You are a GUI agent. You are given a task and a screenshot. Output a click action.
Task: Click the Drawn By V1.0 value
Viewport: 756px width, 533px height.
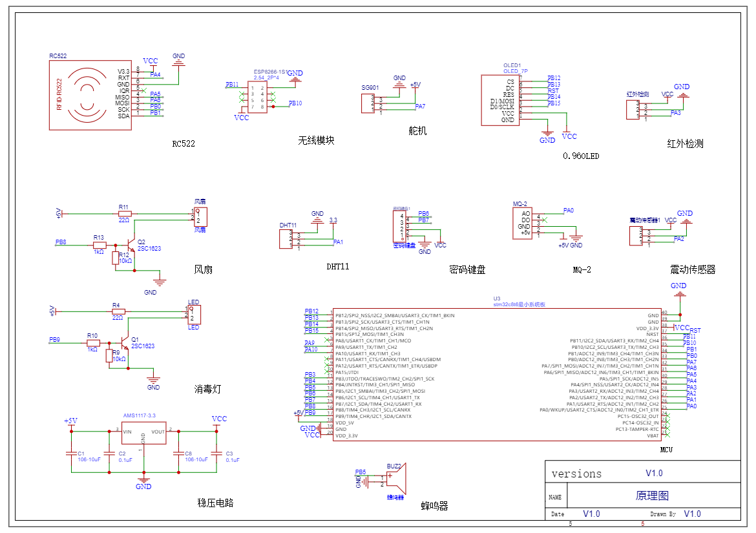[x=693, y=514]
